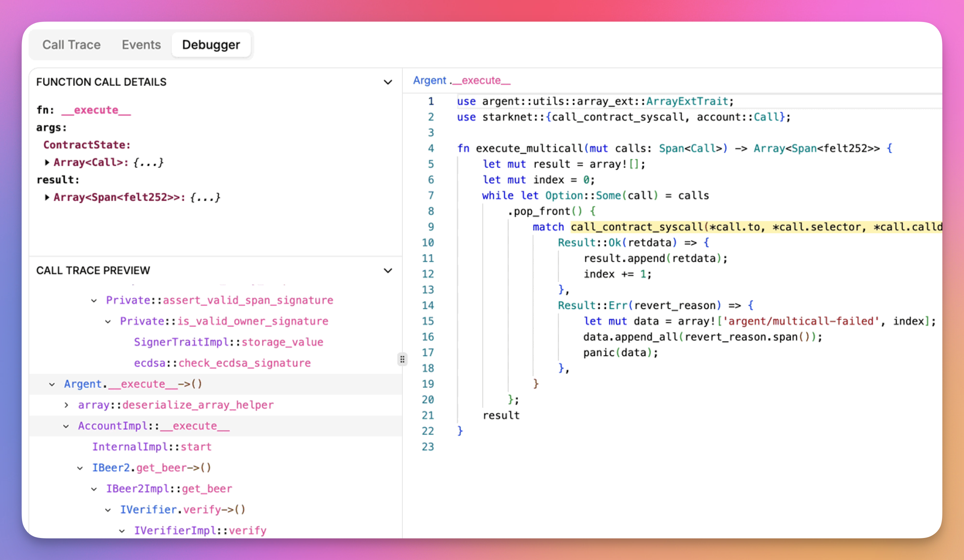Collapse IVerifierImpl::verify chevron

click(x=122, y=531)
